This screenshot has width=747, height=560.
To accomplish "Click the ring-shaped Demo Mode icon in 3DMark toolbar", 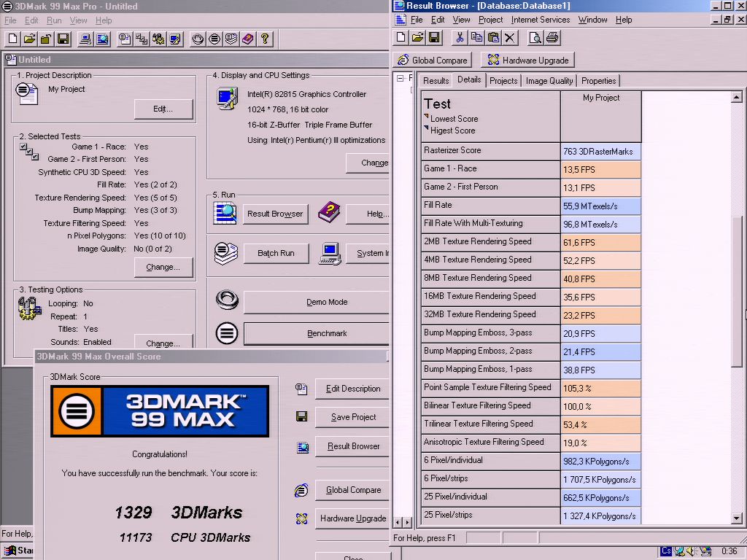I will (198, 39).
